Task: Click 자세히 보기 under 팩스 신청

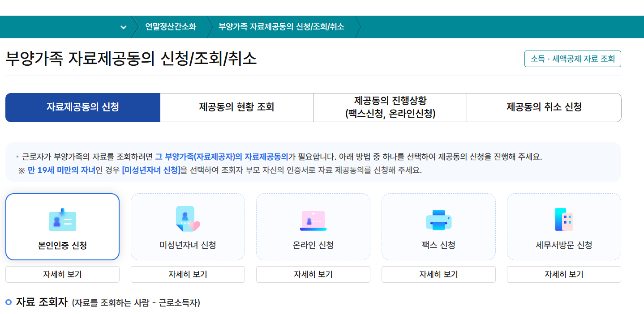Action: pos(438,274)
